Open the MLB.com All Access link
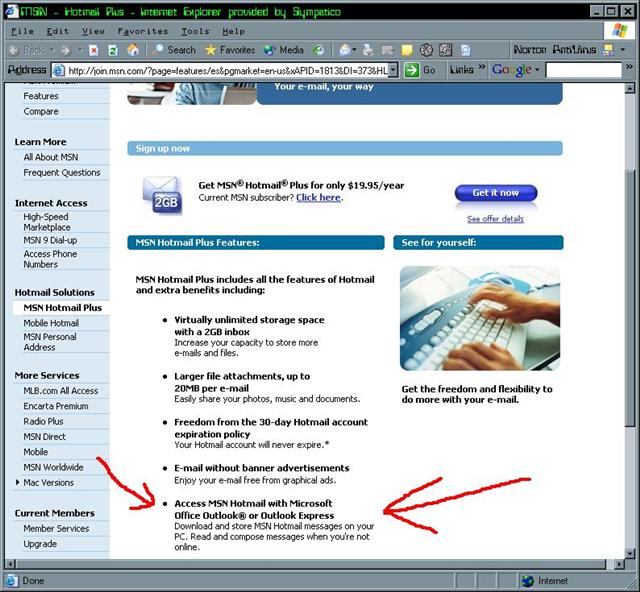 point(60,391)
